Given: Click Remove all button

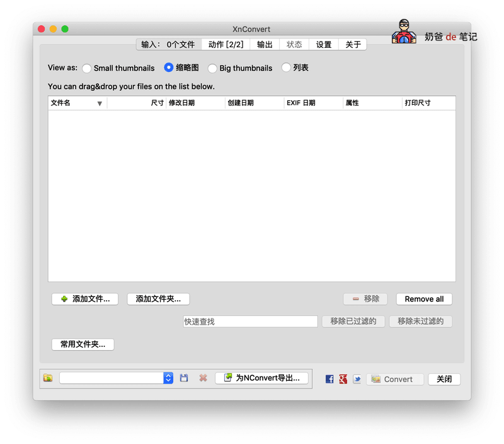Looking at the screenshot, I should coord(424,299).
